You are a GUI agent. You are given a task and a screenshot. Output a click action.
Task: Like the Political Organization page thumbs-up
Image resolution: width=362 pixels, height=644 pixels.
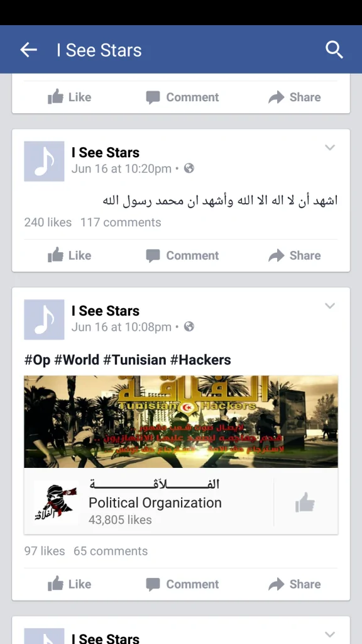click(305, 502)
